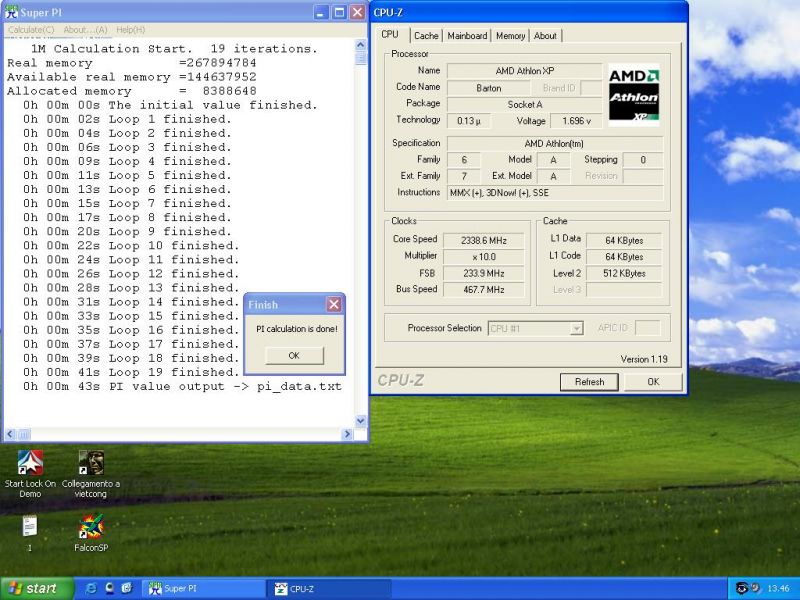800x600 pixels.
Task: Click the 'Allocated memory = 8388648' line
Action: click(132, 91)
